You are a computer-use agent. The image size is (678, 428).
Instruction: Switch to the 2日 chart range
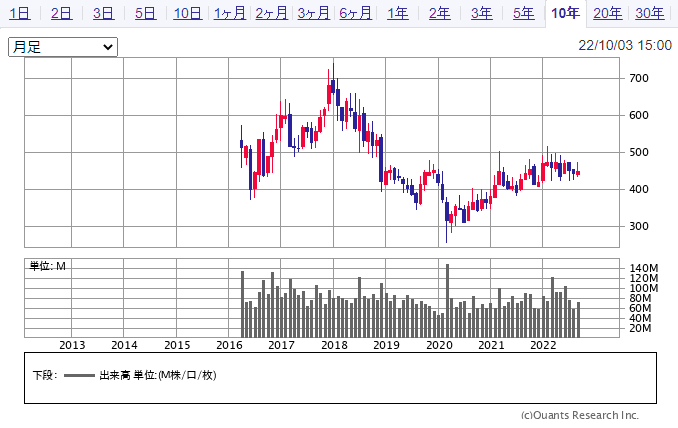61,13
